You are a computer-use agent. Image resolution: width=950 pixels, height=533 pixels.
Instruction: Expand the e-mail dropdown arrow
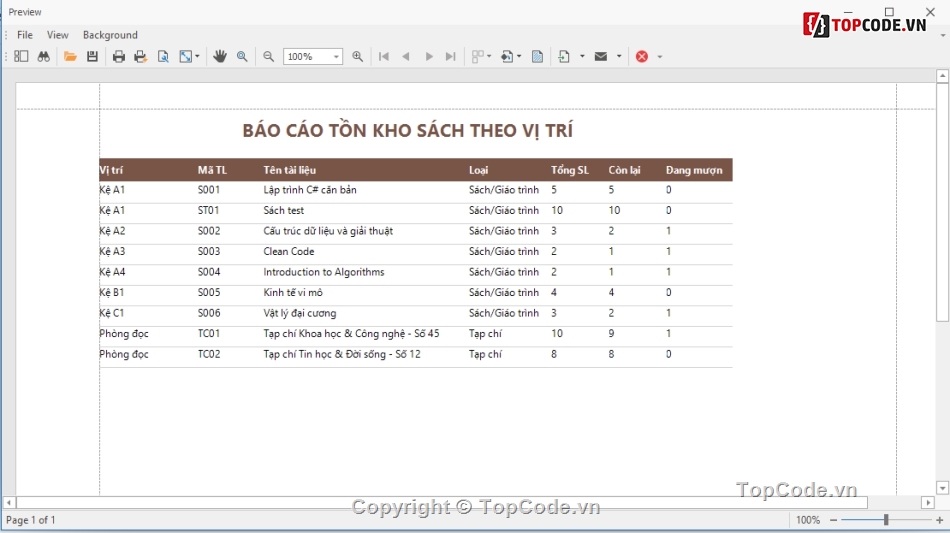click(x=619, y=56)
